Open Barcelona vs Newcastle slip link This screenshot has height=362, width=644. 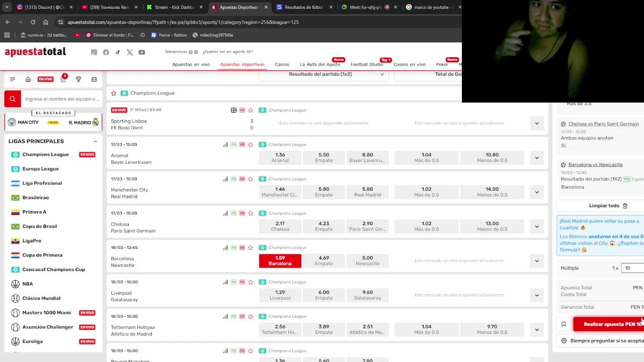(x=595, y=165)
